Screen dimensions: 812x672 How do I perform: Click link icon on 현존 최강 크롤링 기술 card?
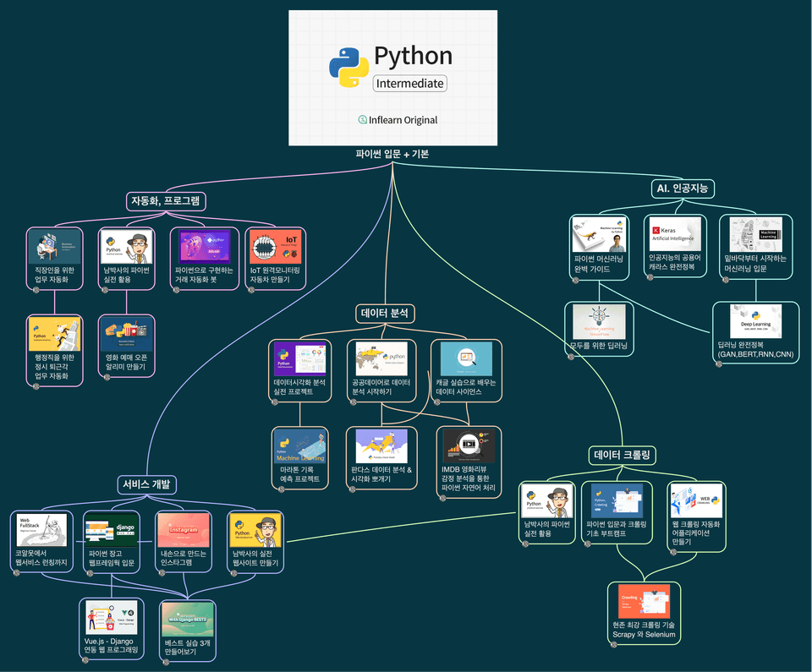[x=614, y=645]
